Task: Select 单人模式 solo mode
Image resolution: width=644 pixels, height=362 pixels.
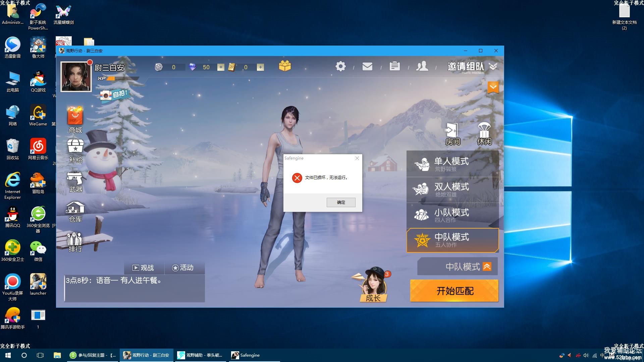Action: [x=452, y=164]
